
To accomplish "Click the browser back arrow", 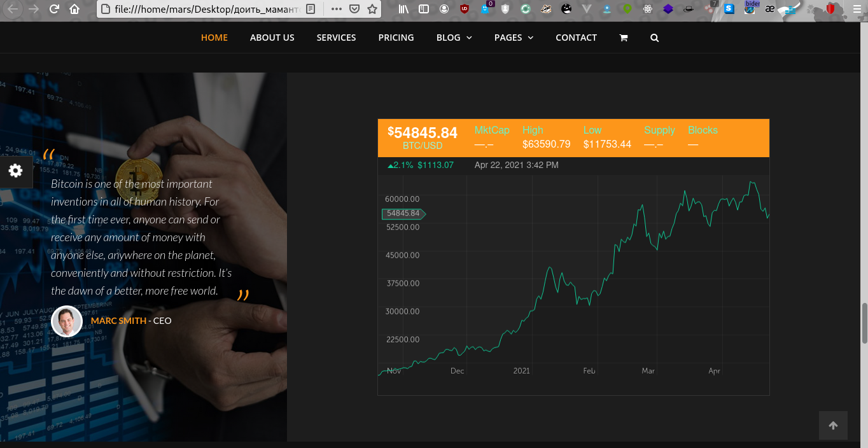I will (13, 9).
